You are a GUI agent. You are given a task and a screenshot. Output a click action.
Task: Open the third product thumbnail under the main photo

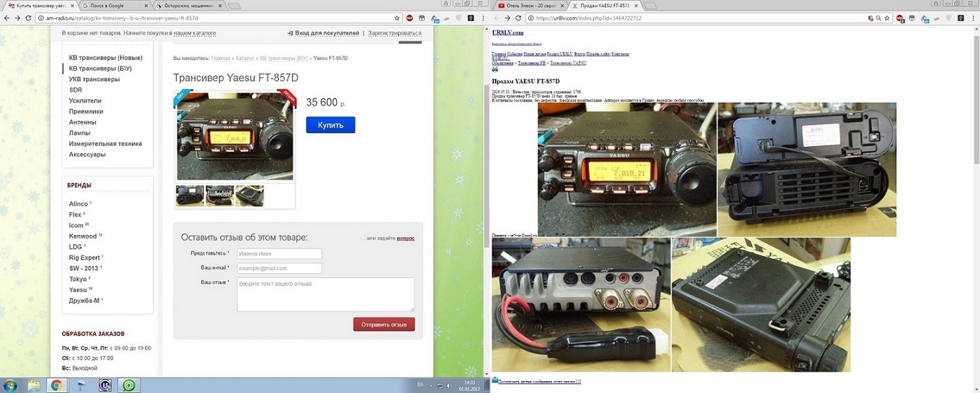click(x=249, y=196)
